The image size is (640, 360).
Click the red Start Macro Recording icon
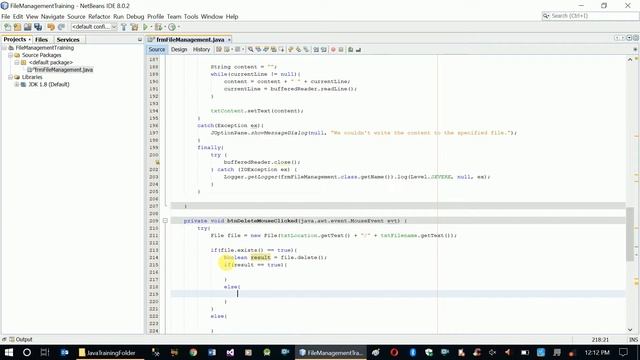pos(333,49)
